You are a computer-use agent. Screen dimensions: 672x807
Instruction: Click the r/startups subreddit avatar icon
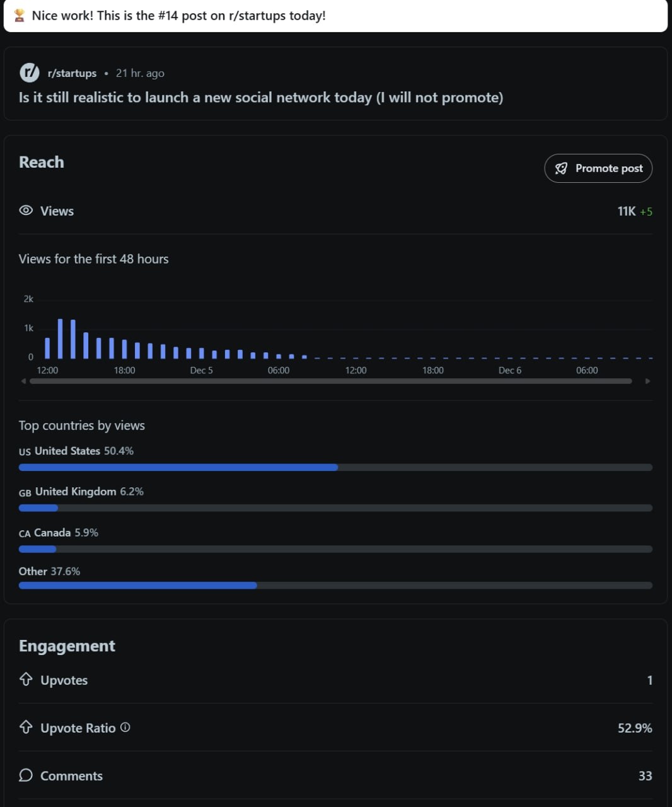click(30, 73)
